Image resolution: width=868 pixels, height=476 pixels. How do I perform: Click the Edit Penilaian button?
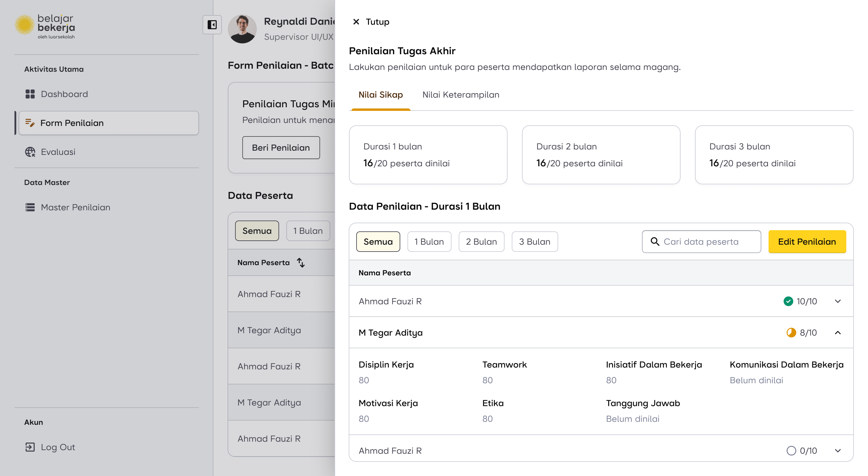(807, 242)
